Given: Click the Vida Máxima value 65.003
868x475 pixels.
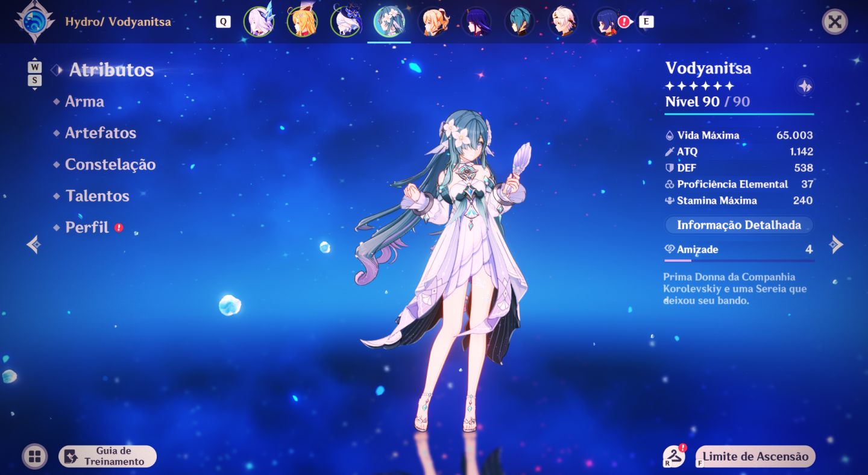Looking at the screenshot, I should [794, 135].
